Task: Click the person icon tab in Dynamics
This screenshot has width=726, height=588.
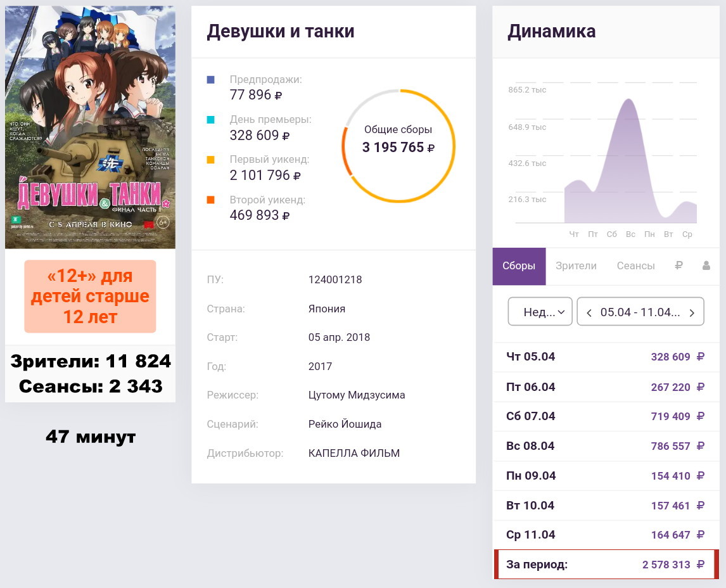Action: pyautogui.click(x=706, y=266)
